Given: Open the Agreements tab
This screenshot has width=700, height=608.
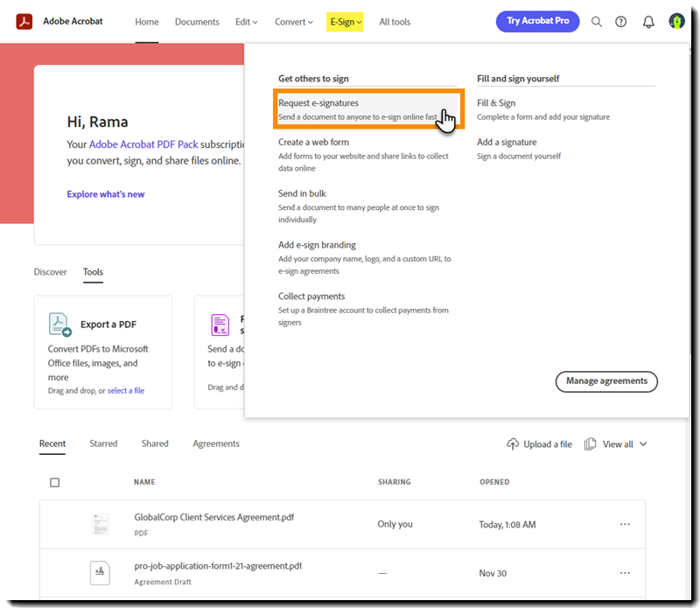Looking at the screenshot, I should (215, 444).
